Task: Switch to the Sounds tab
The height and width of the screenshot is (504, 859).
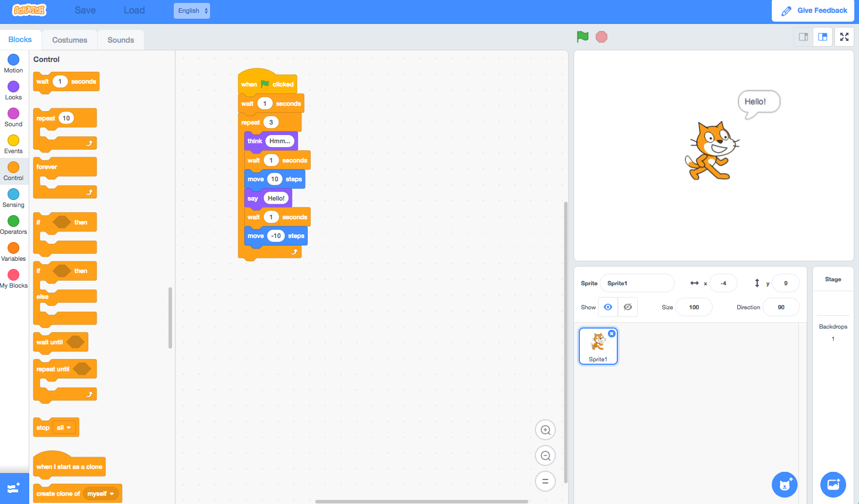Action: point(121,39)
